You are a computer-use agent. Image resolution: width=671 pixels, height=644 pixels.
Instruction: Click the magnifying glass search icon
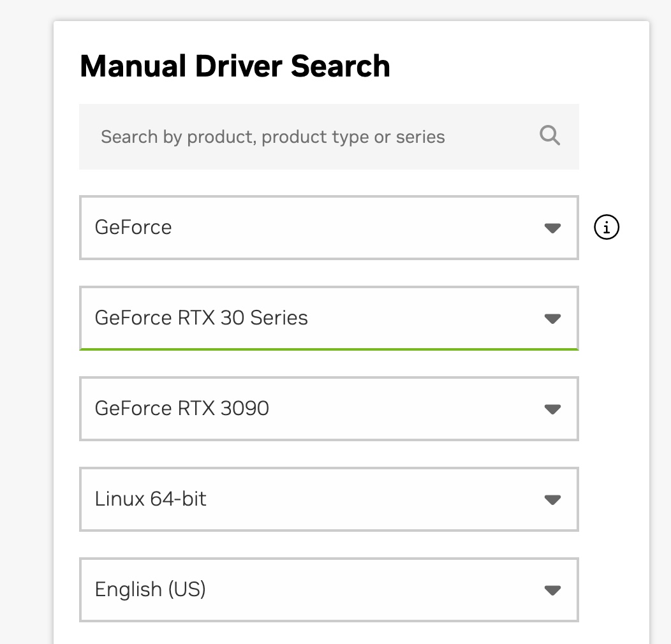549,136
